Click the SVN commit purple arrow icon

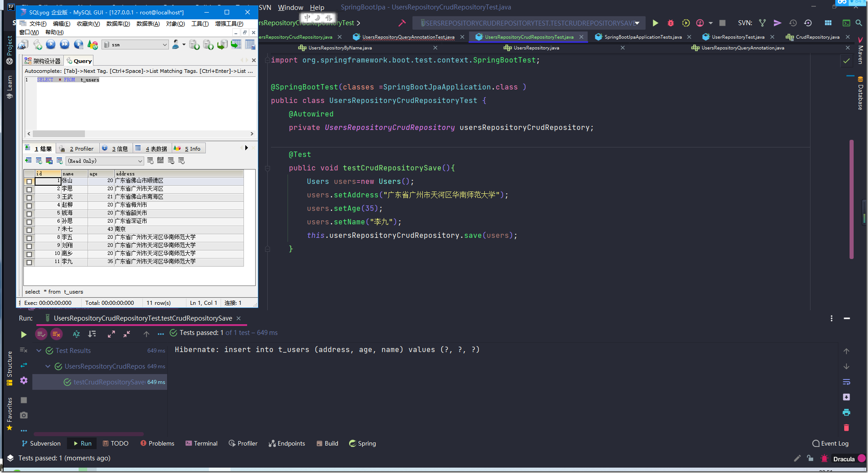(778, 23)
